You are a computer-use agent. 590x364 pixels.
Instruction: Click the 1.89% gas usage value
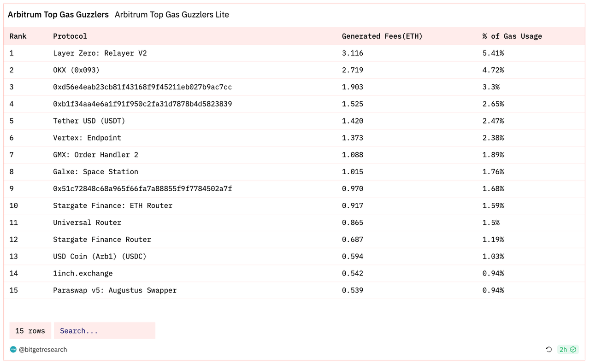493,155
